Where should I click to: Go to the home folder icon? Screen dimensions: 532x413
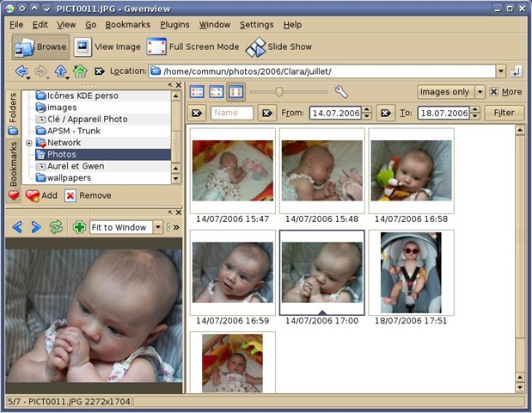(x=80, y=71)
